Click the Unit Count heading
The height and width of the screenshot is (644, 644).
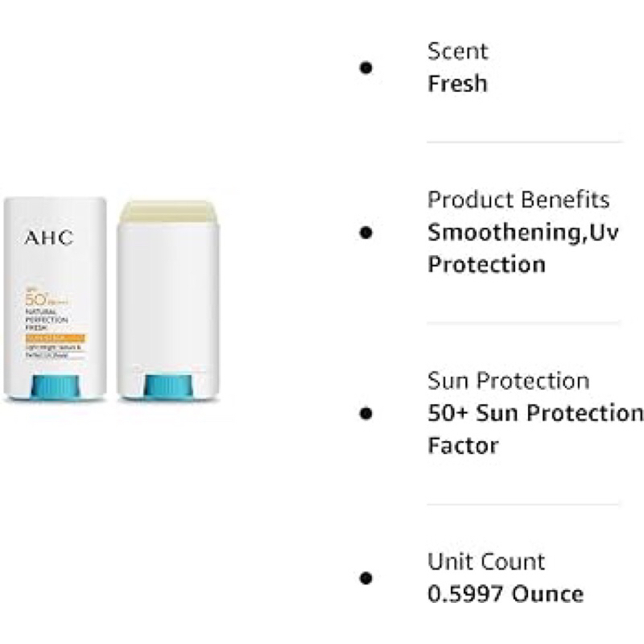point(486,561)
